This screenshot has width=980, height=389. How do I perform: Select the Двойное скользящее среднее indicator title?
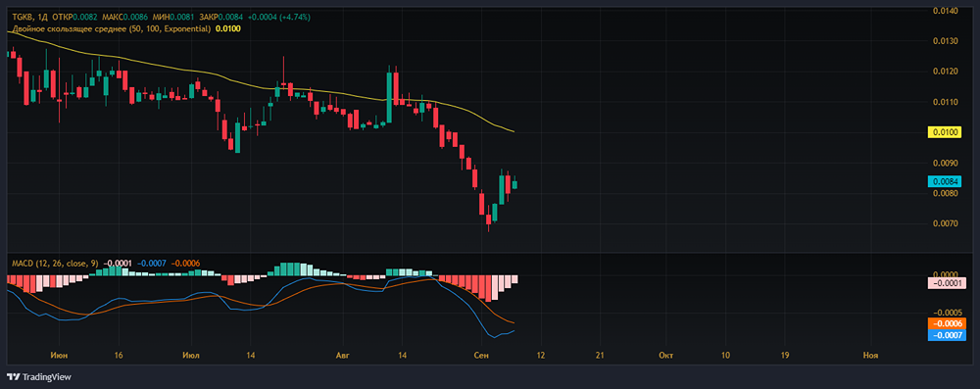pos(112,28)
